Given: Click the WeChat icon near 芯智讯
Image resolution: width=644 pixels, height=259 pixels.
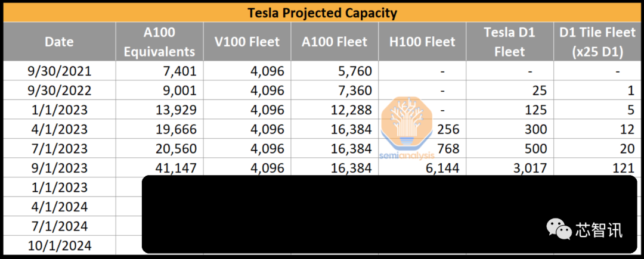Looking at the screenshot, I should 558,229.
